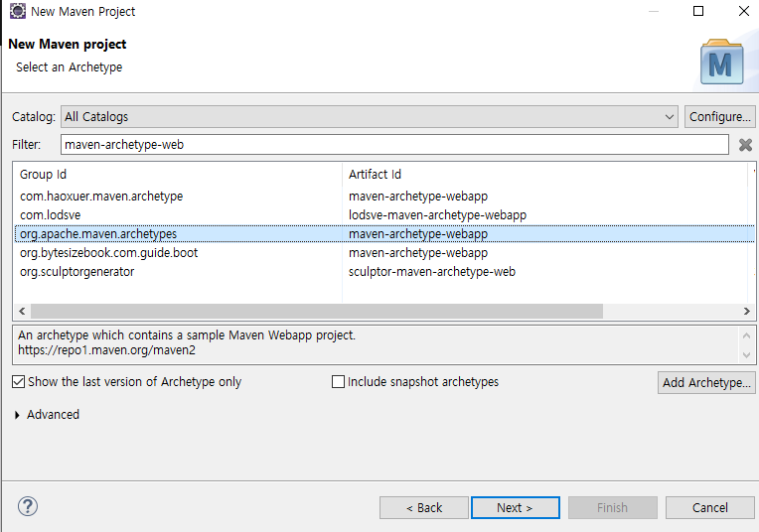
Task: Cancel the wizard
Action: coord(709,508)
